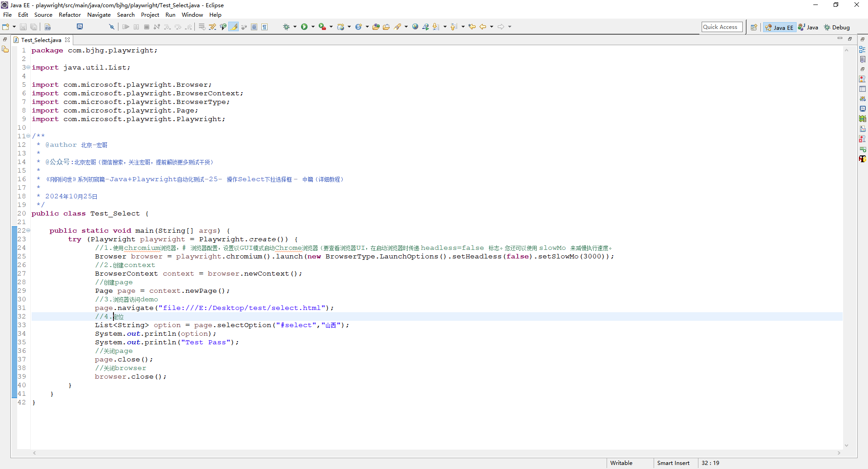The height and width of the screenshot is (469, 868).
Task: Select the Test_Select.java editor tab
Action: (41, 40)
